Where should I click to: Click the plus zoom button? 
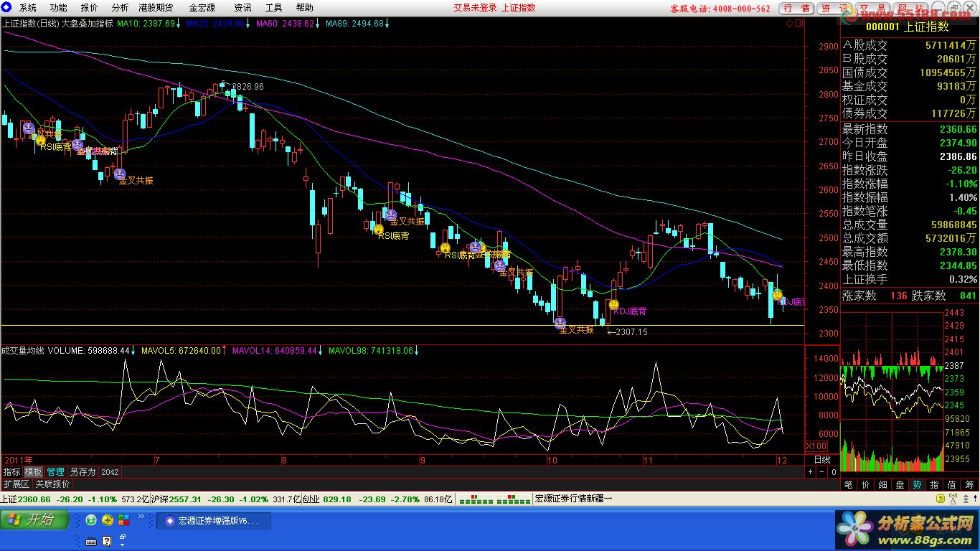tap(811, 472)
